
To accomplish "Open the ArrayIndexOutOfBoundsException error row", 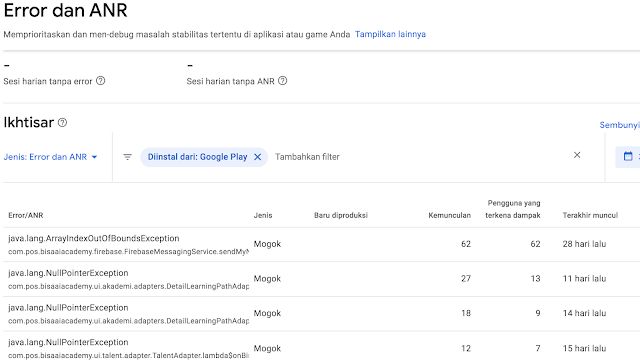I will pos(322,244).
